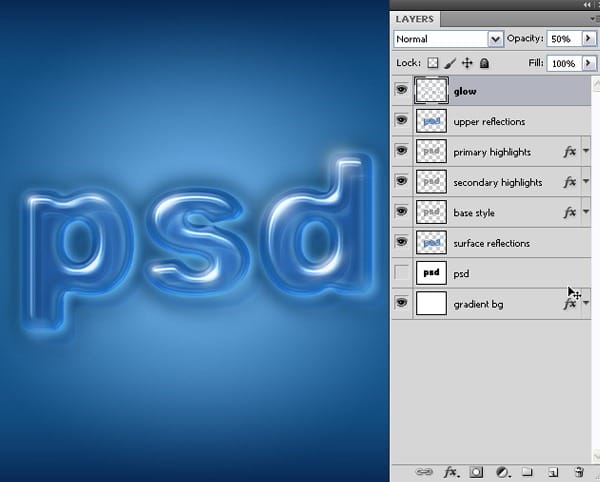This screenshot has width=600, height=482.
Task: Click the glow layer name
Action: pos(465,91)
